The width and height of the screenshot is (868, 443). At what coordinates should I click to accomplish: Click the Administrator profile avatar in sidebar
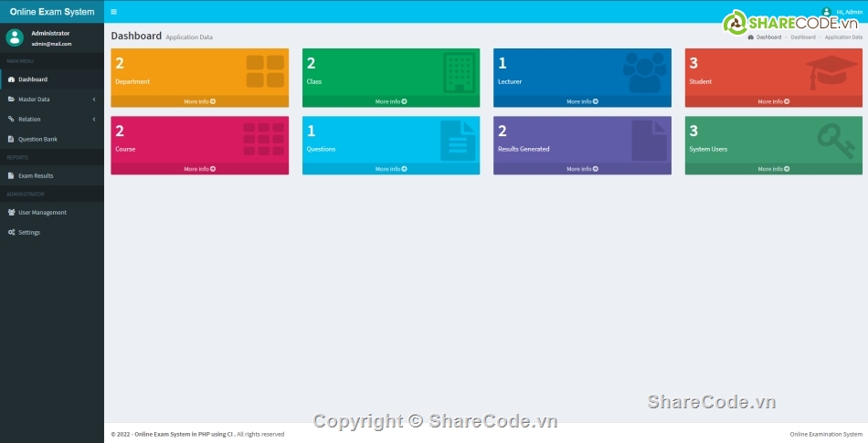pyautogui.click(x=15, y=37)
